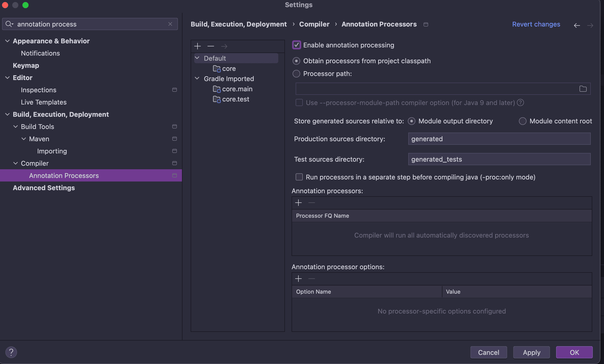This screenshot has width=604, height=364.
Task: Click the add (+) icon in annotation processors
Action: click(298, 203)
